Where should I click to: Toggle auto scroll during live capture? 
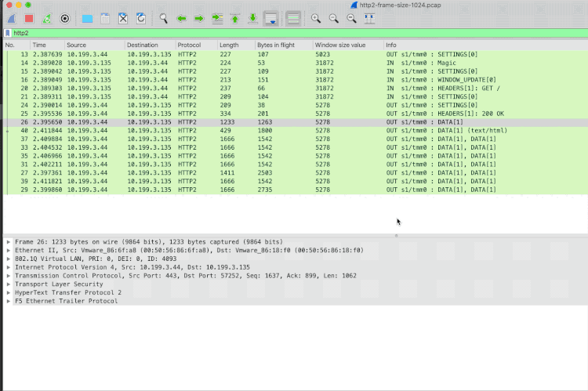(270, 17)
